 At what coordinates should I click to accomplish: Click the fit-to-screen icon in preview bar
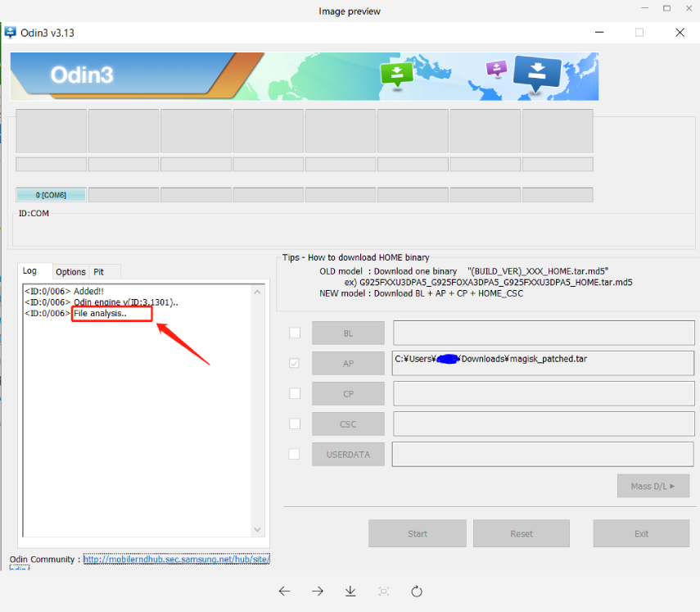383,592
